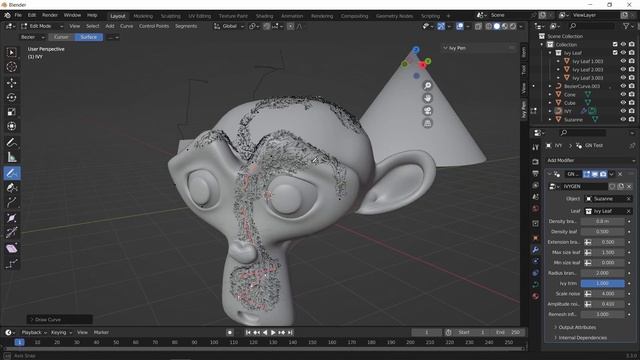Select the Shear tool
The image size is (640, 360).
pyautogui.click(x=11, y=249)
